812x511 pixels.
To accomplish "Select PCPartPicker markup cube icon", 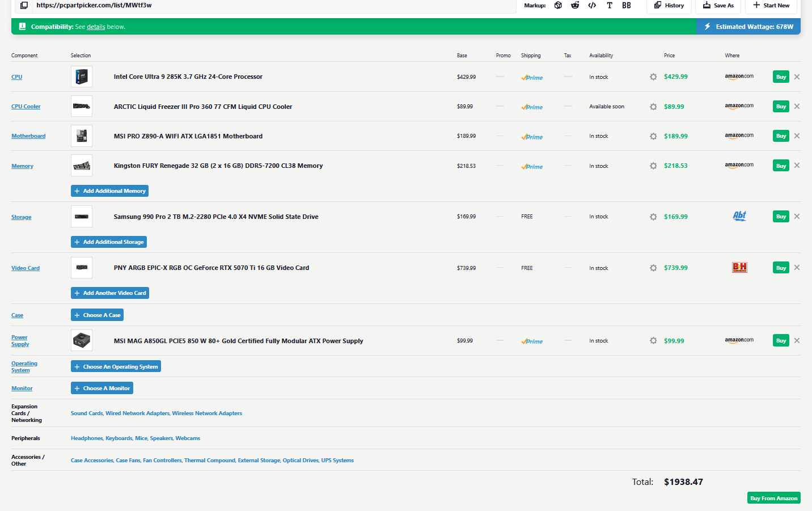I will pyautogui.click(x=558, y=5).
